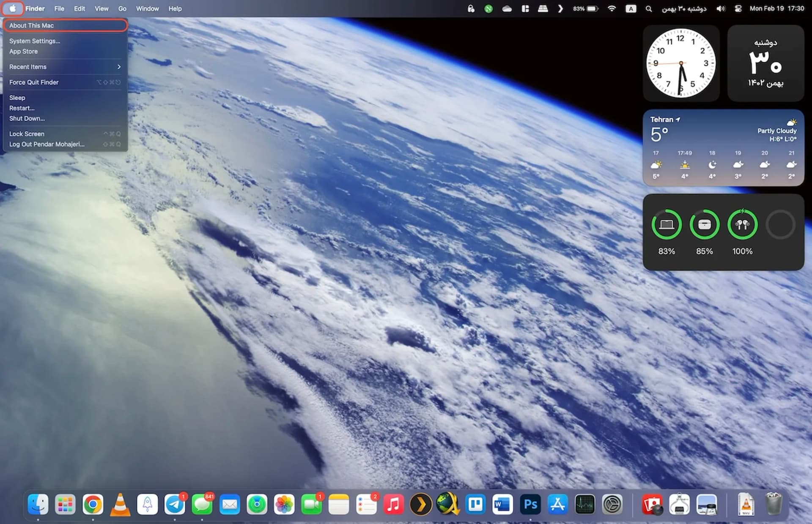Open the battery status menu at 83%
This screenshot has height=524, width=812.
click(586, 8)
